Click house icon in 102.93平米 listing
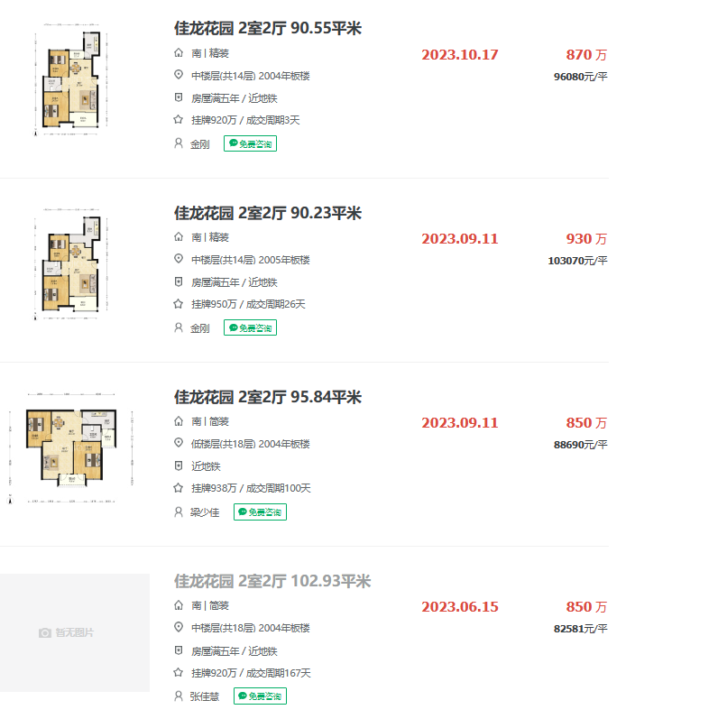This screenshot has height=728, width=718. coord(179,605)
